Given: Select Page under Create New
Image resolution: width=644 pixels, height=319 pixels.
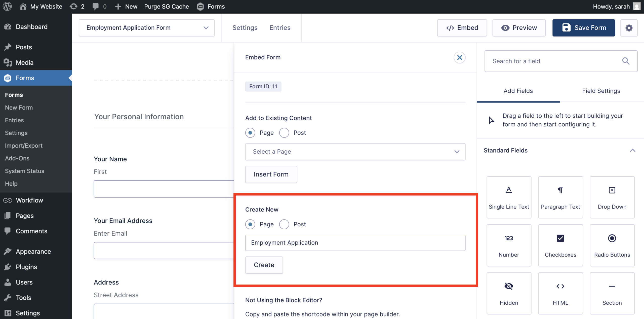Looking at the screenshot, I should [x=250, y=224].
